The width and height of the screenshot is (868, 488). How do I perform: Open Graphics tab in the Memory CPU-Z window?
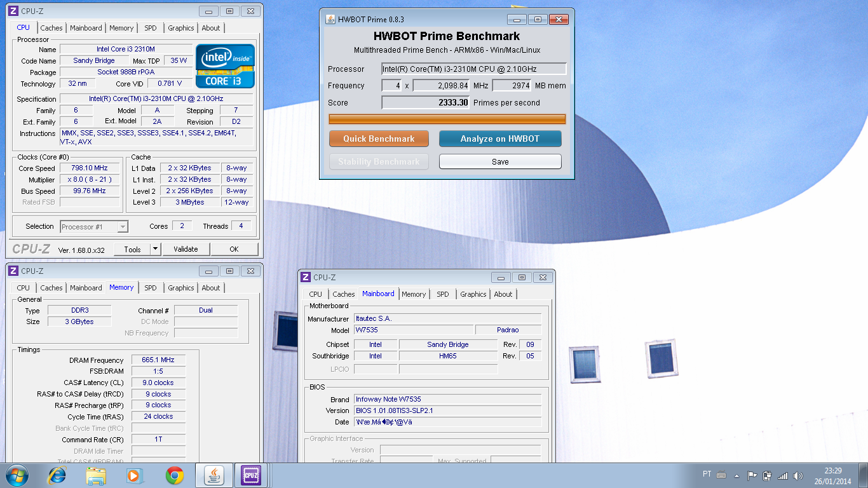(x=181, y=288)
